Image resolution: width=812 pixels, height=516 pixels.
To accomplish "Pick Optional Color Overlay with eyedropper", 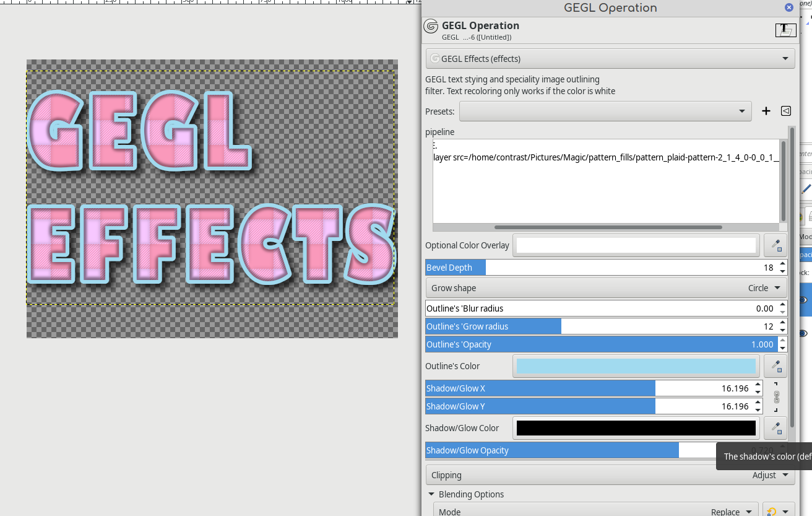I will (775, 245).
